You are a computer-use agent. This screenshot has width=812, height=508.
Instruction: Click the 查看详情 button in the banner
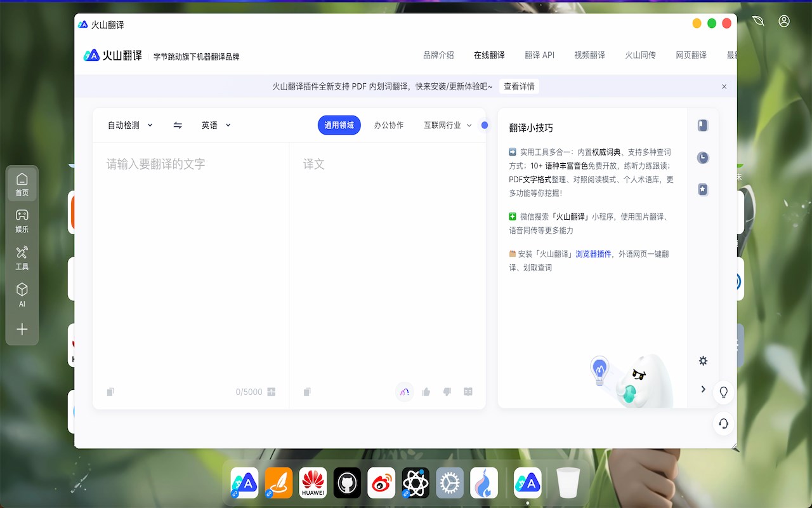520,86
